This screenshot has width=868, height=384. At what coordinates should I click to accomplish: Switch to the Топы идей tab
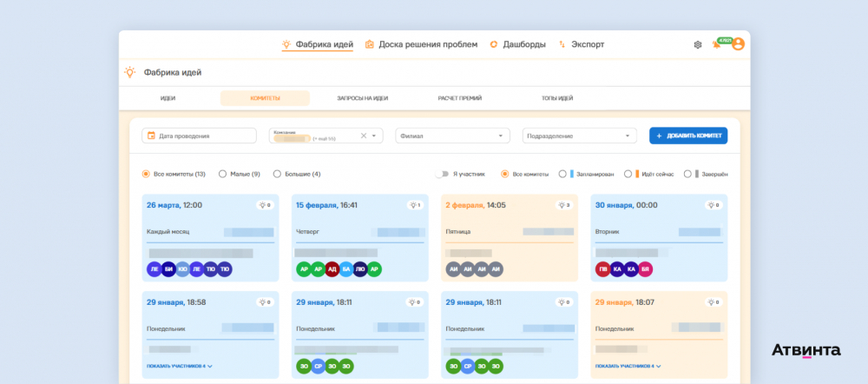557,98
